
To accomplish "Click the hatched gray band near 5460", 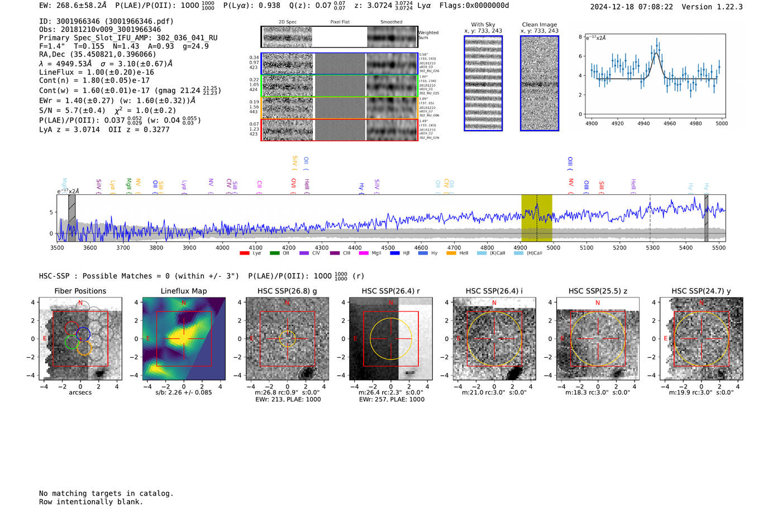I will coord(706,218).
